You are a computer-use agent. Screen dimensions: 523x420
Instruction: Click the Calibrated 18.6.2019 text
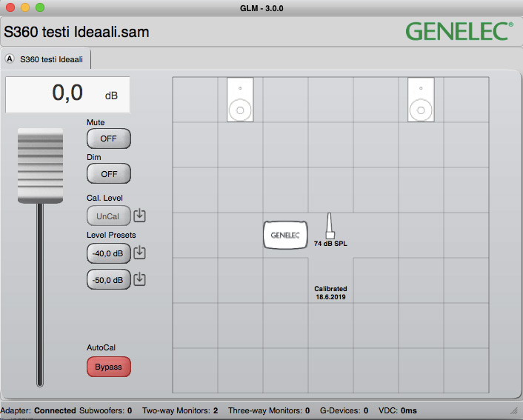[x=330, y=293]
